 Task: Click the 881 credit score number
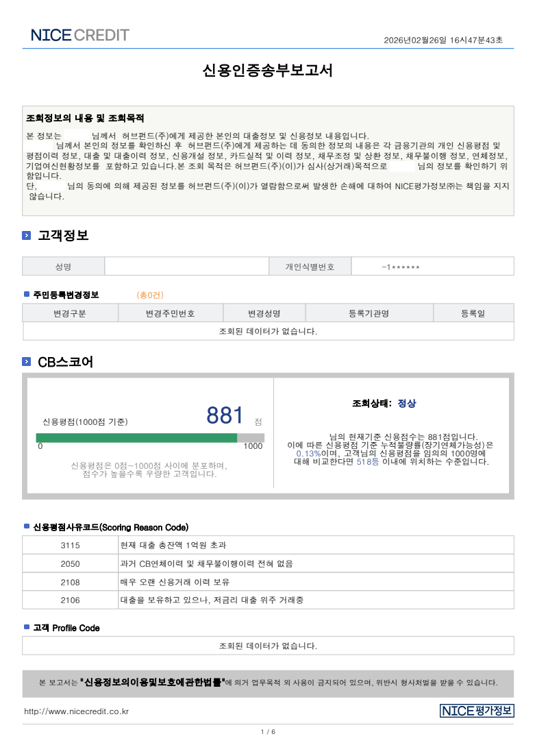[x=225, y=416]
